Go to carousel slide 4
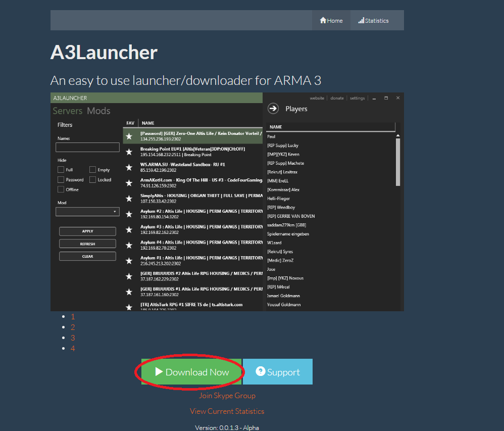 coord(73,349)
